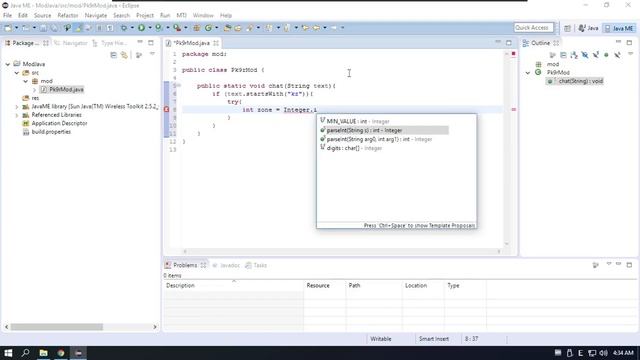Sort by the Resource column header
Image resolution: width=640 pixels, height=360 pixels.
[x=325, y=285]
